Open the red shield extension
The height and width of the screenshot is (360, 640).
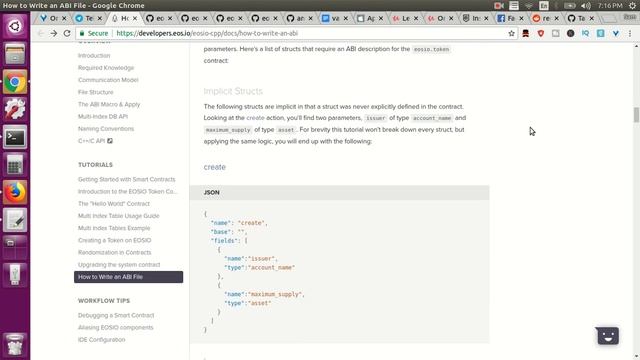[x=541, y=33]
